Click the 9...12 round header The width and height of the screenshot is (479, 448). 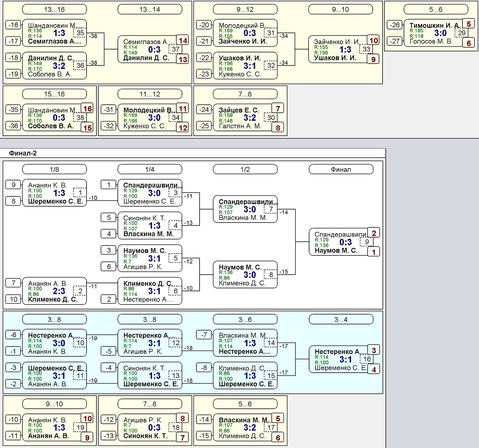point(245,10)
